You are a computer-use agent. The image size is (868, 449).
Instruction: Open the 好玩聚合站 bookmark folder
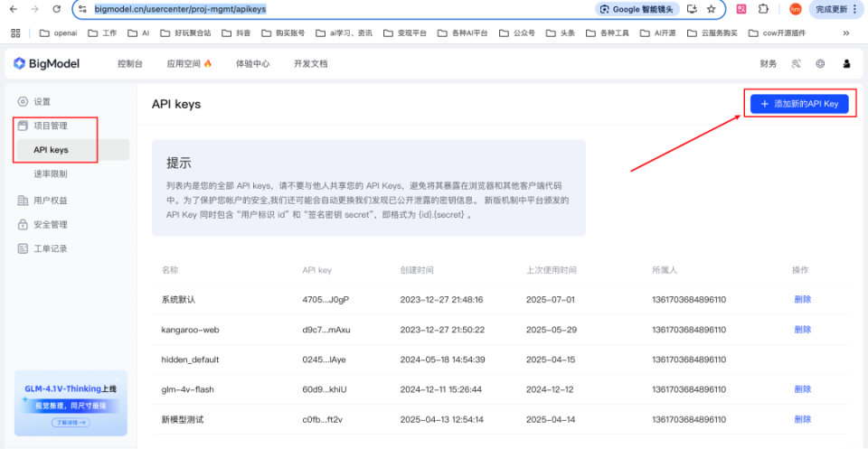pyautogui.click(x=185, y=33)
